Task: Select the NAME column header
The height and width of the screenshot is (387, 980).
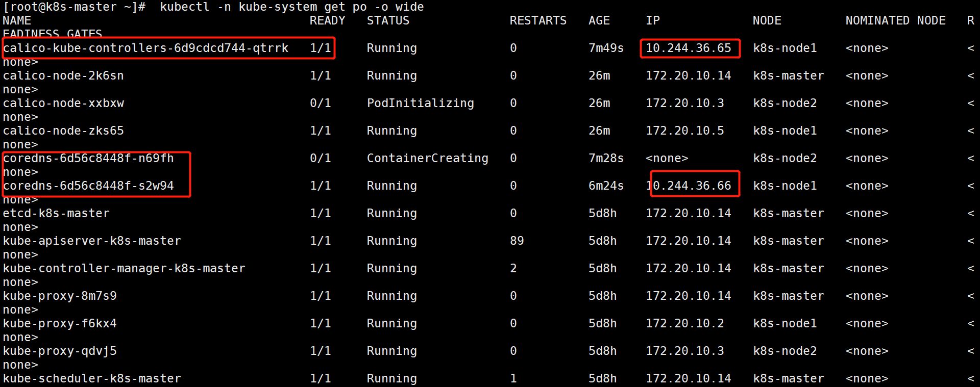Action: coord(17,20)
